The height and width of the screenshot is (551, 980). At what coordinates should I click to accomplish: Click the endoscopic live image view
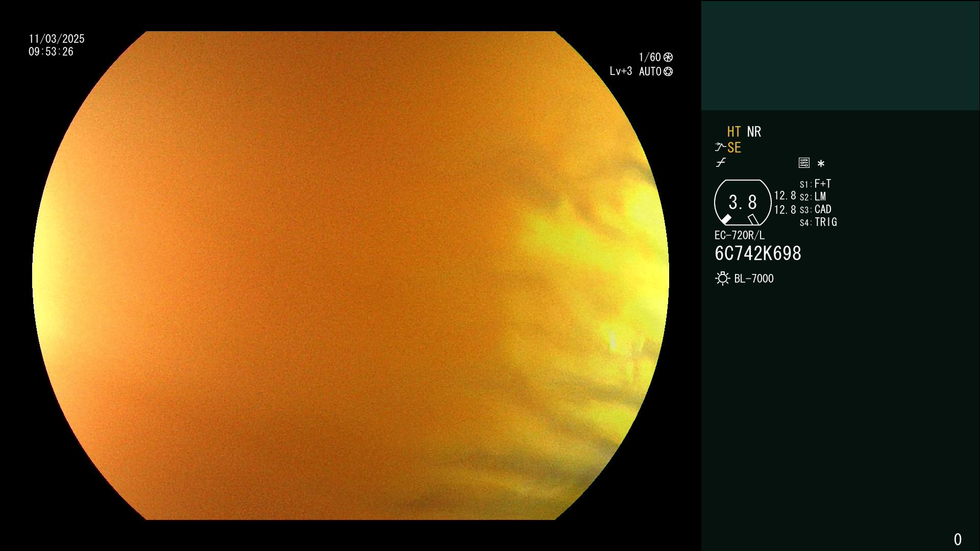coord(350,275)
